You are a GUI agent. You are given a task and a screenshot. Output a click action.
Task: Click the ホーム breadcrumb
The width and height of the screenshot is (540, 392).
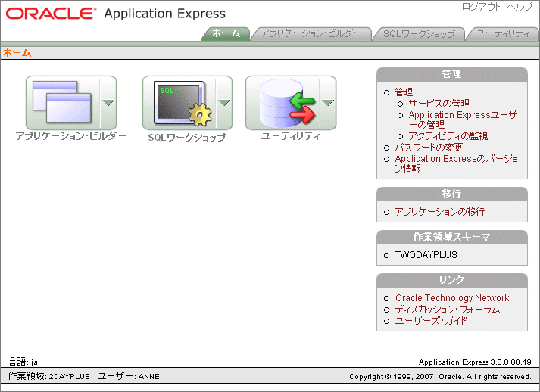tap(17, 53)
